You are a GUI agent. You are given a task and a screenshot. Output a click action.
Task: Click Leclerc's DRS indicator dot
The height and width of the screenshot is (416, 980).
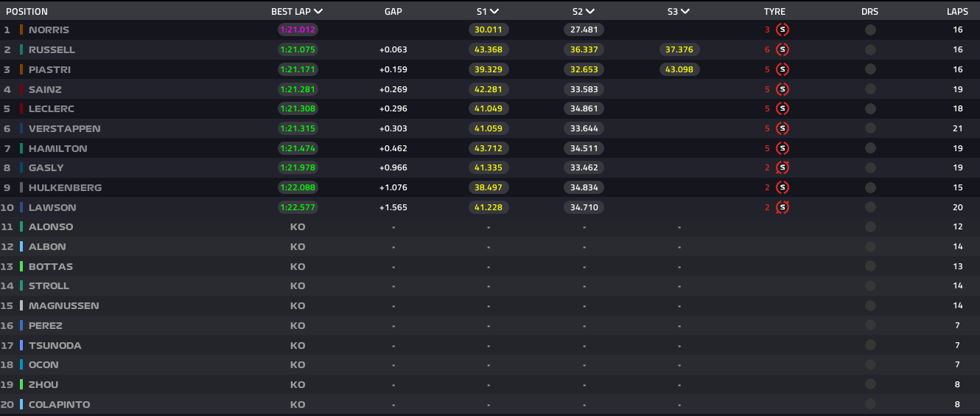pyautogui.click(x=870, y=108)
